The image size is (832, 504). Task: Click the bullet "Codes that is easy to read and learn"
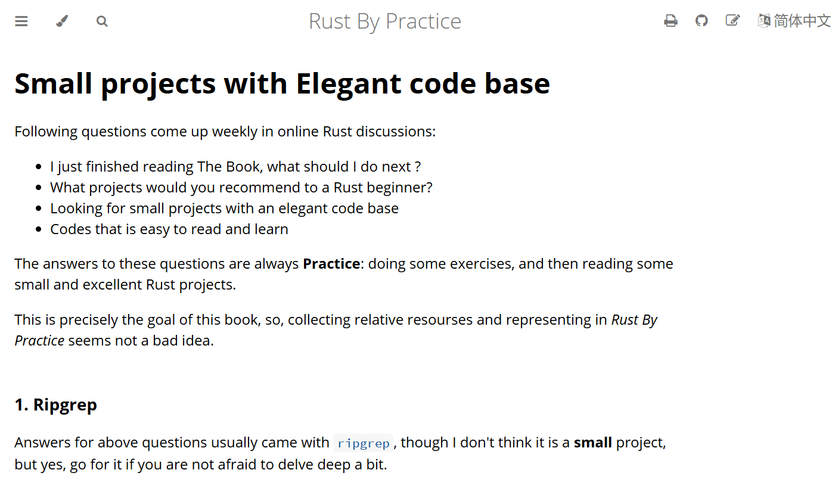point(169,229)
